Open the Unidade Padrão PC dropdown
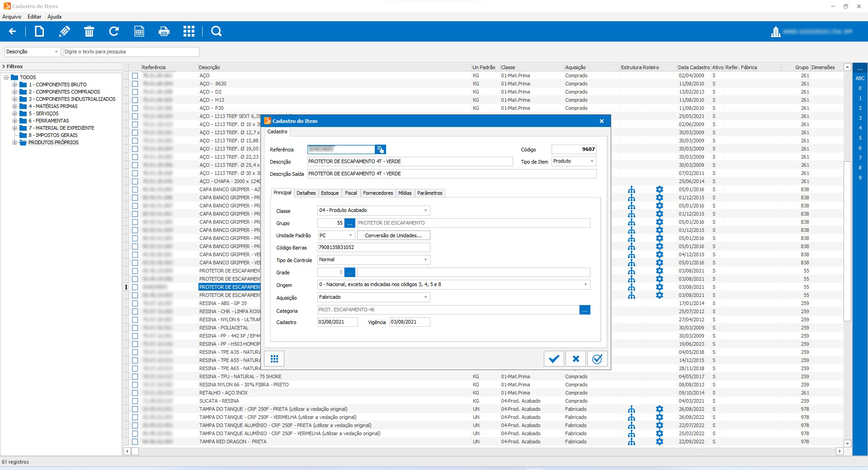Screen dimensions: 868x470 click(x=350, y=235)
